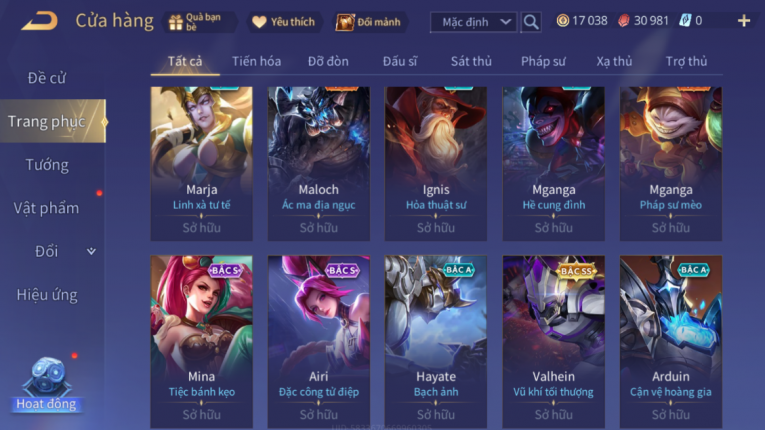This screenshot has height=430, width=765.
Task: Tap the plus icon to add currency
Action: [x=744, y=21]
